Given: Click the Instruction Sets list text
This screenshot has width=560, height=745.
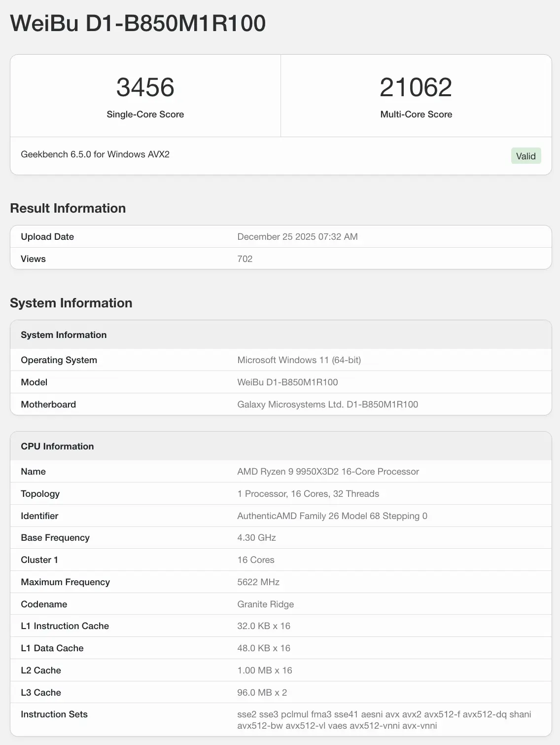Looking at the screenshot, I should point(384,720).
